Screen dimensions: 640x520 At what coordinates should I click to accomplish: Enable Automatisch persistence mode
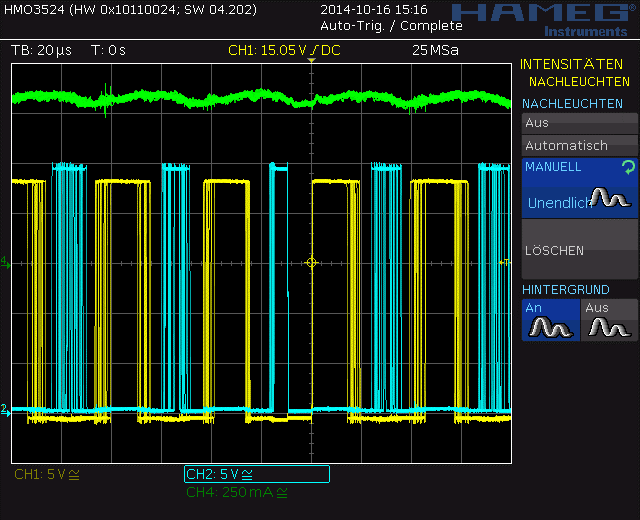coord(579,145)
